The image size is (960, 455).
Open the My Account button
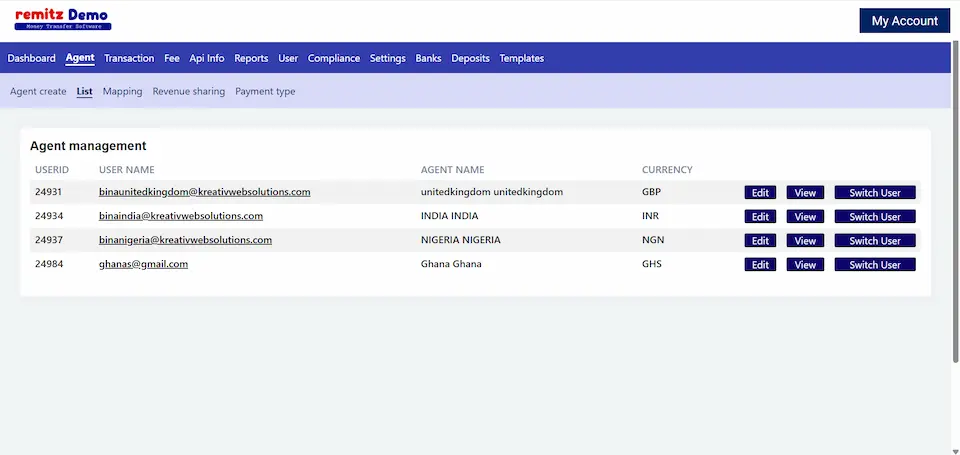click(x=904, y=20)
